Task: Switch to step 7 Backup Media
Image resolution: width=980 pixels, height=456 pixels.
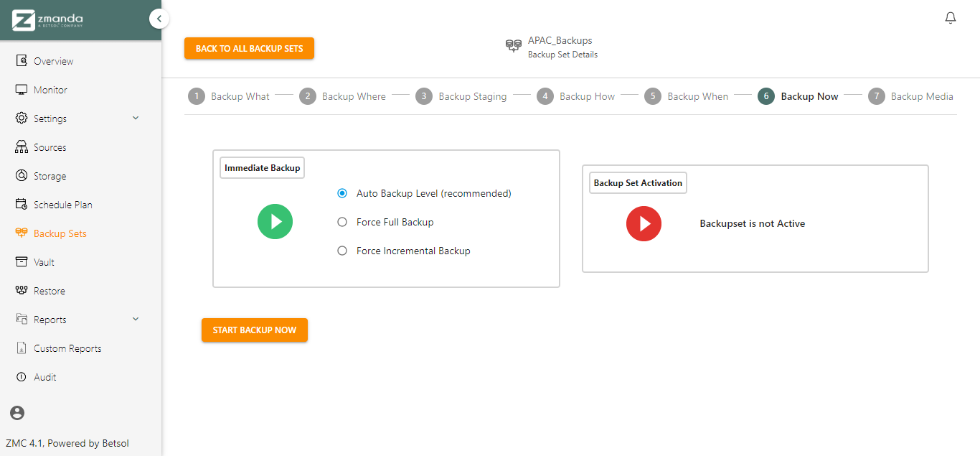Action: click(910, 96)
